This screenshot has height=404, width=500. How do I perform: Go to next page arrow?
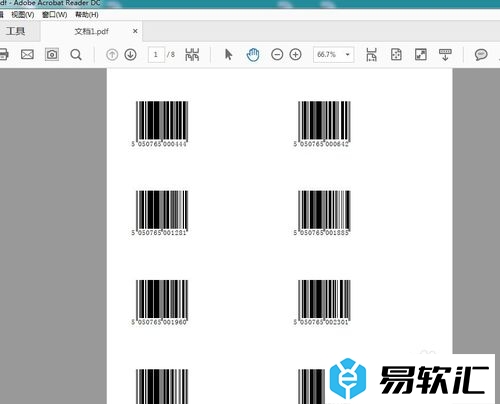click(130, 55)
